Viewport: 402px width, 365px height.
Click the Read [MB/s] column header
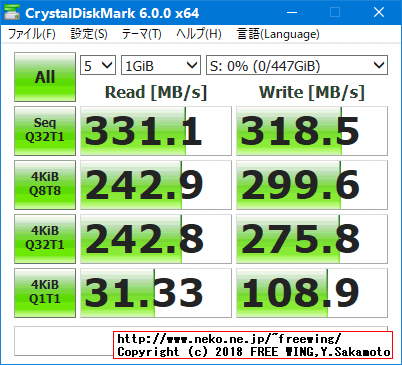pos(156,92)
